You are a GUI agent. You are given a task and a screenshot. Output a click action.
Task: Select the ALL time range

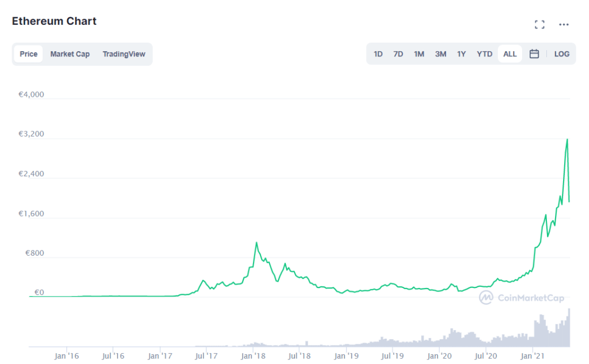(x=510, y=54)
